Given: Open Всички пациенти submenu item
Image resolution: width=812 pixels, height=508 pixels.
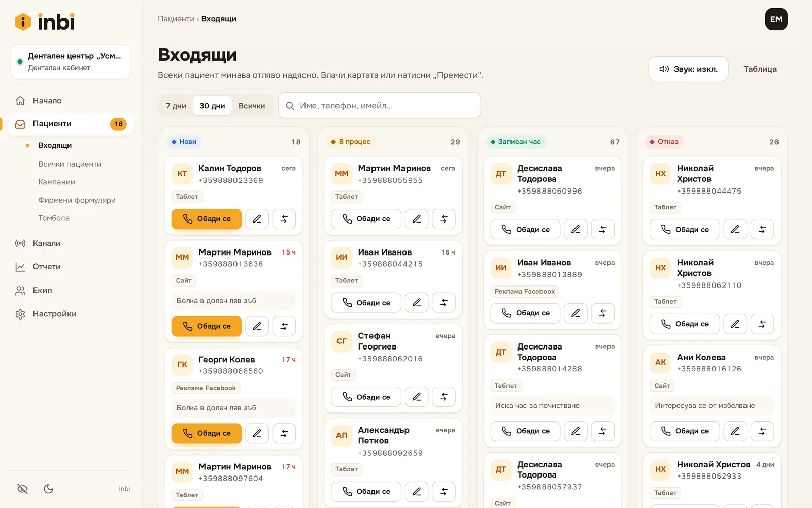Looking at the screenshot, I should pos(70,164).
